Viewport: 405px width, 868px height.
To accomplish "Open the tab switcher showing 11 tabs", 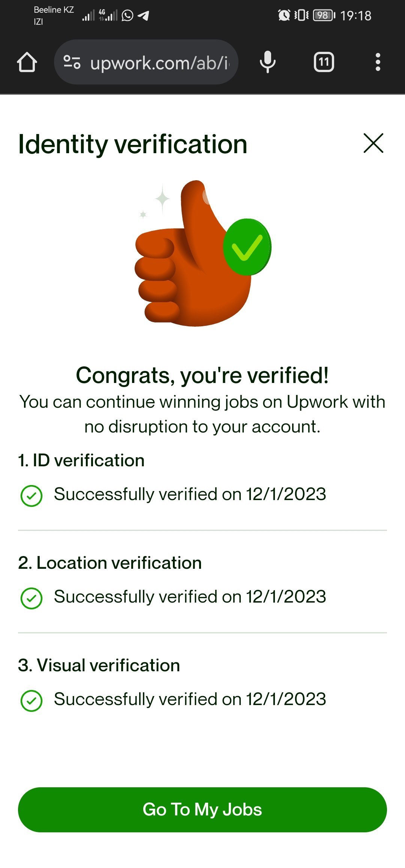I will (324, 62).
